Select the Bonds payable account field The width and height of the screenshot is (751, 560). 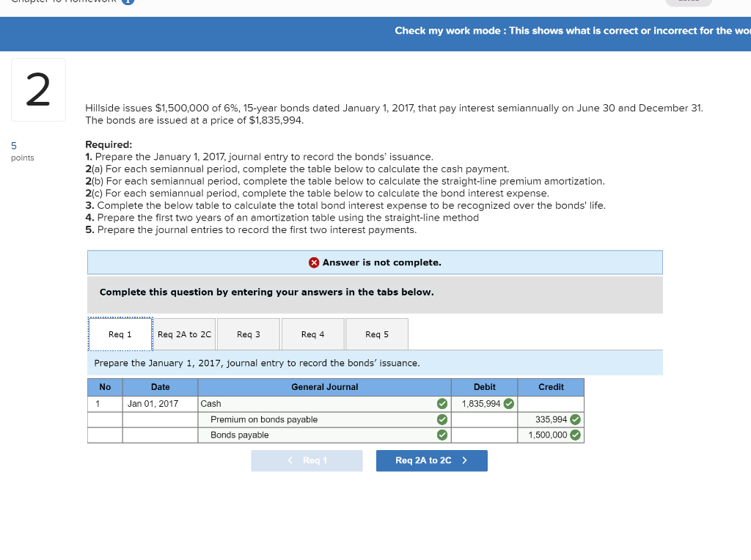[x=324, y=435]
